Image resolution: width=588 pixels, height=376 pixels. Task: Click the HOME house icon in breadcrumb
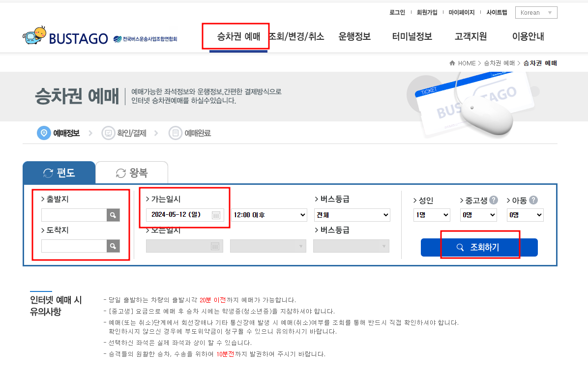click(x=452, y=63)
